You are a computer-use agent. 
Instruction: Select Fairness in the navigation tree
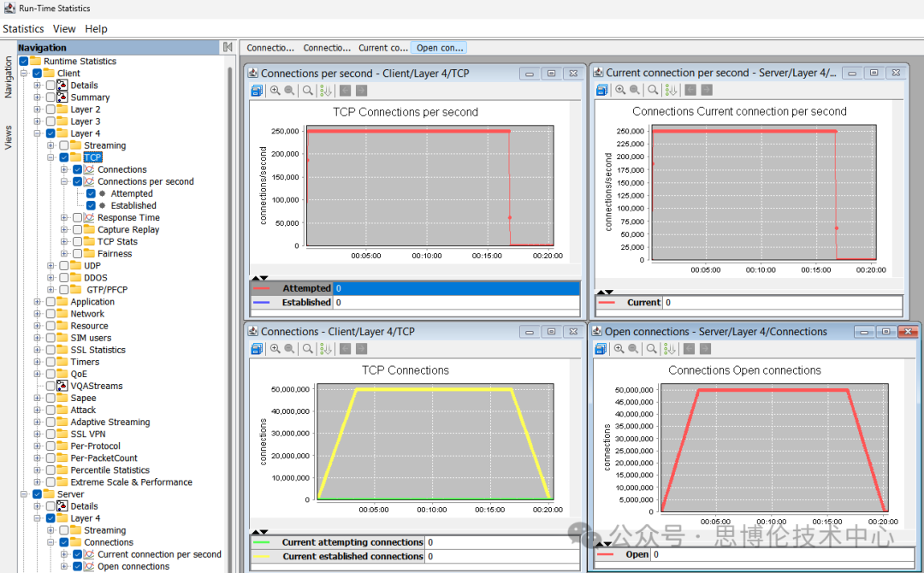pyautogui.click(x=115, y=254)
